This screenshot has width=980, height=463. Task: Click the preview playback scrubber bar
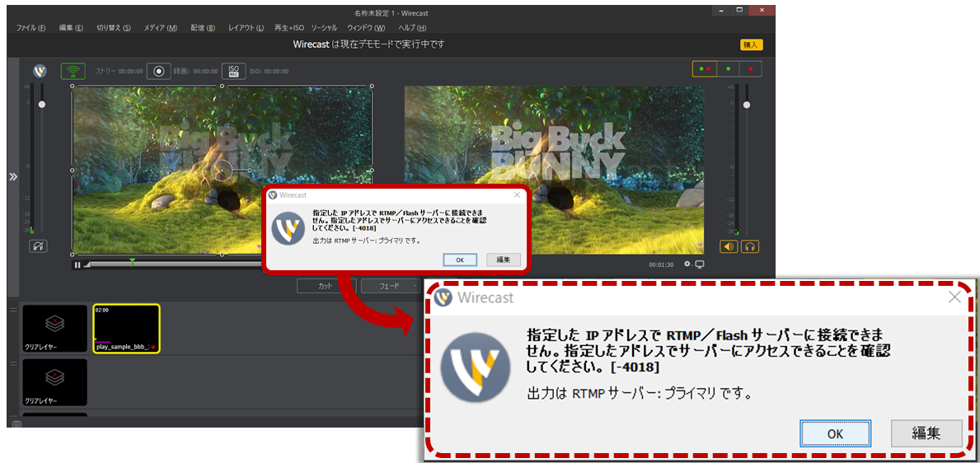tap(175, 265)
